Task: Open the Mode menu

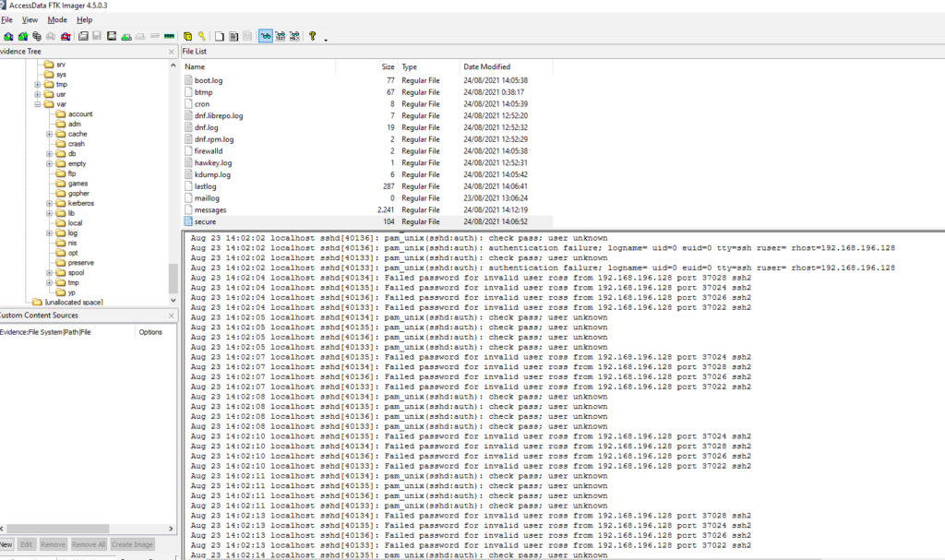Action: click(x=57, y=18)
